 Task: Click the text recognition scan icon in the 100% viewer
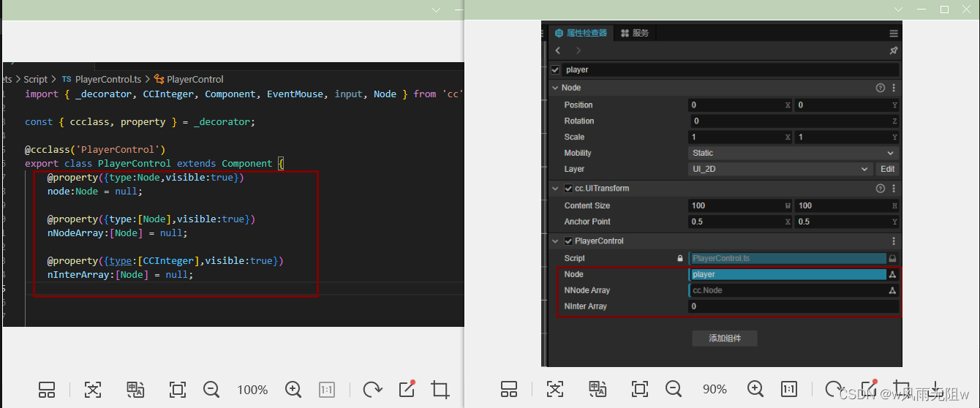coord(93,390)
